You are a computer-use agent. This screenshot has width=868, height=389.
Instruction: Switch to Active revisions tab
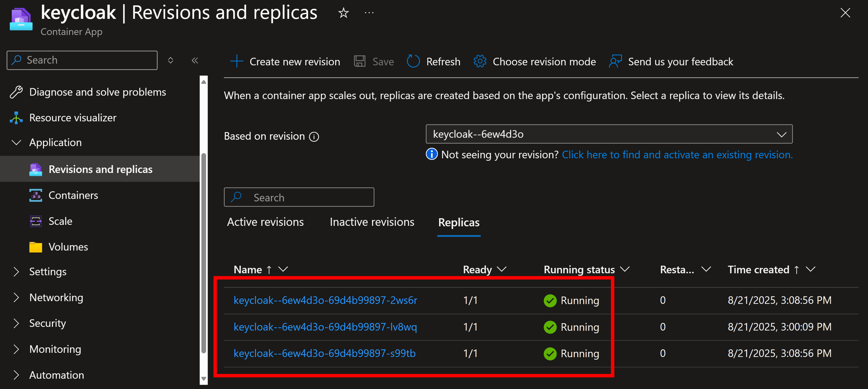[265, 222]
